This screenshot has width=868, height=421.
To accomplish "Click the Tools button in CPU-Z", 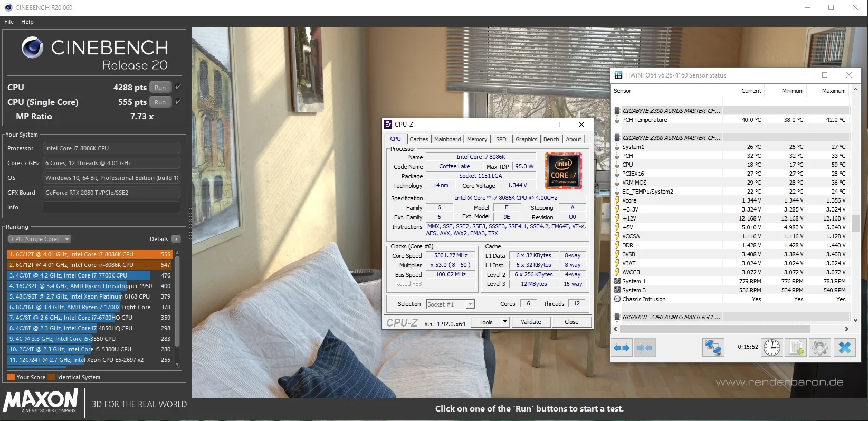I will [x=486, y=322].
